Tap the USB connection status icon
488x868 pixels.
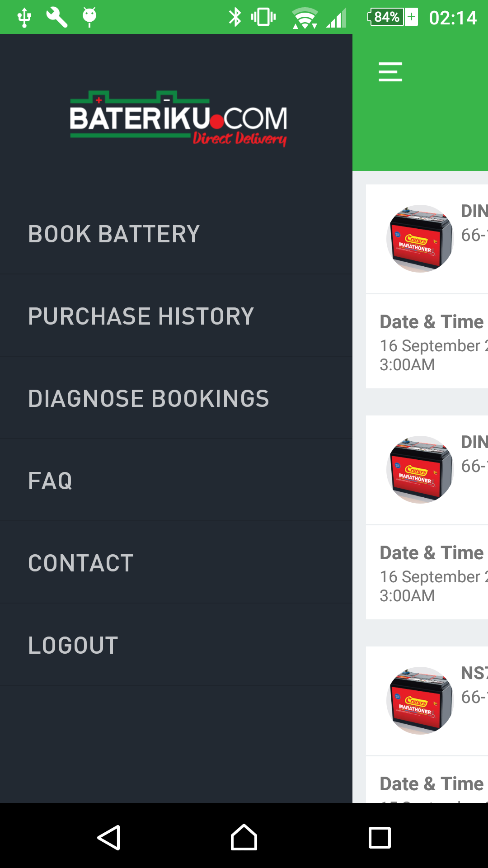click(x=24, y=17)
